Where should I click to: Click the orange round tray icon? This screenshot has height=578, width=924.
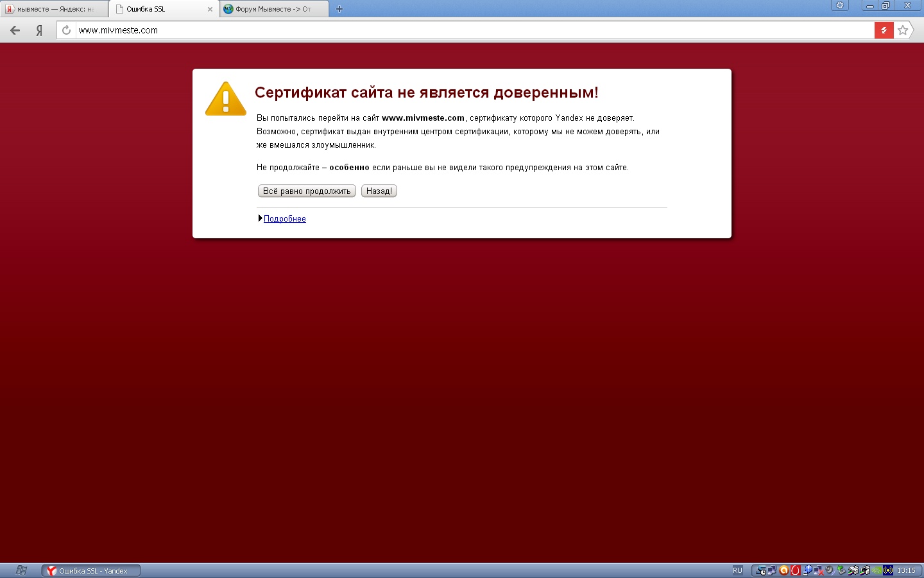pos(784,570)
